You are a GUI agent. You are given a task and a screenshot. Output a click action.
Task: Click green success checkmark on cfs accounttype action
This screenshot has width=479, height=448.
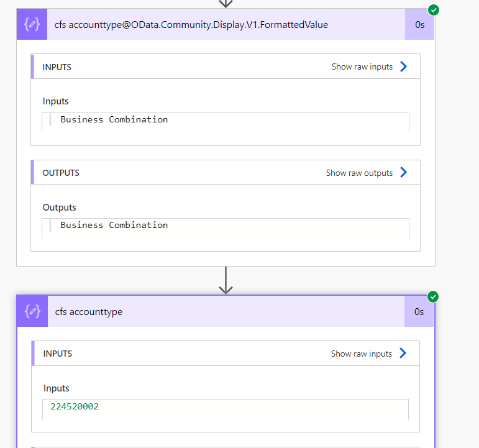tap(433, 297)
